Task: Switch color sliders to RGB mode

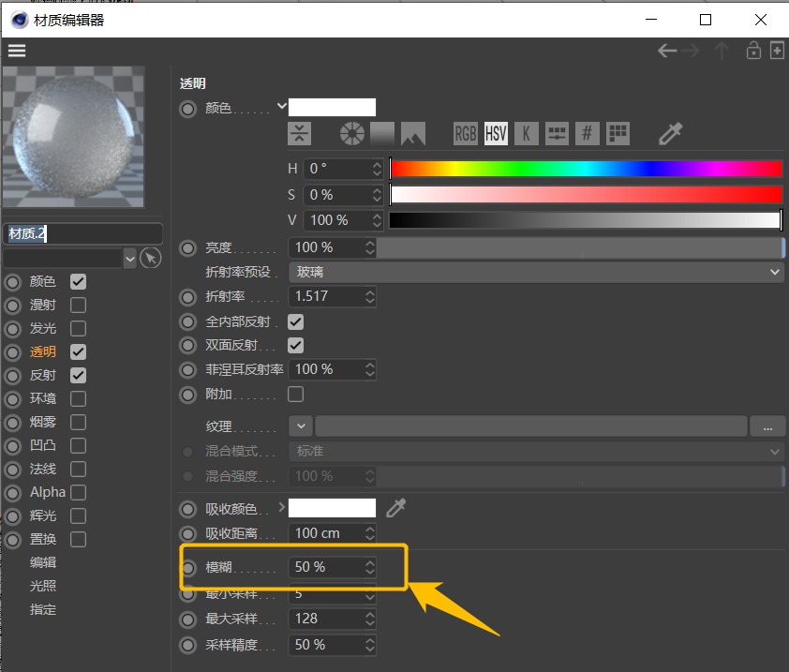Action: (466, 133)
